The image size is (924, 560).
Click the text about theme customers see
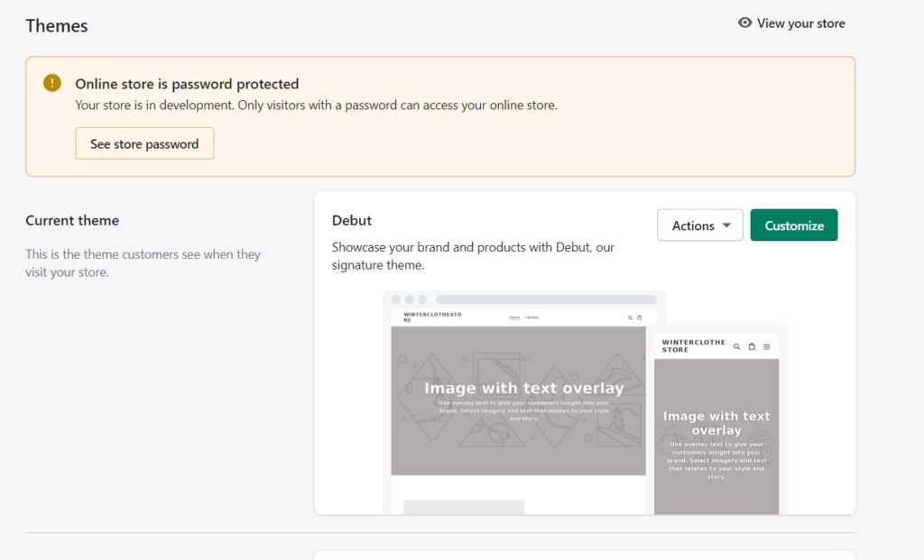click(x=143, y=263)
